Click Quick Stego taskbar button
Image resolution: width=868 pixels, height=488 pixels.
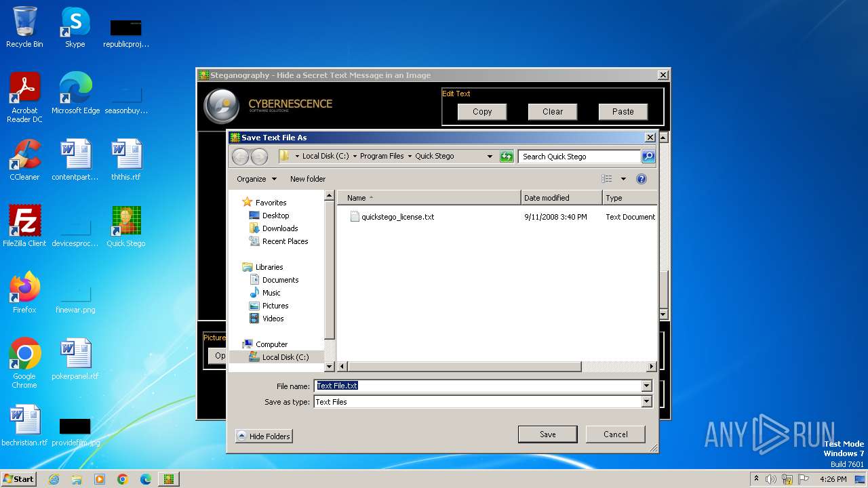168,479
